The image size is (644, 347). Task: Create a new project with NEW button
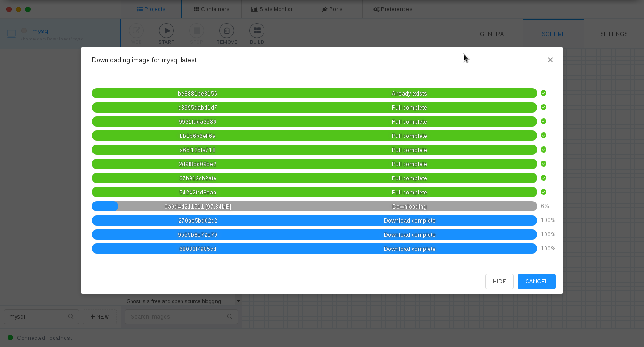(100, 316)
